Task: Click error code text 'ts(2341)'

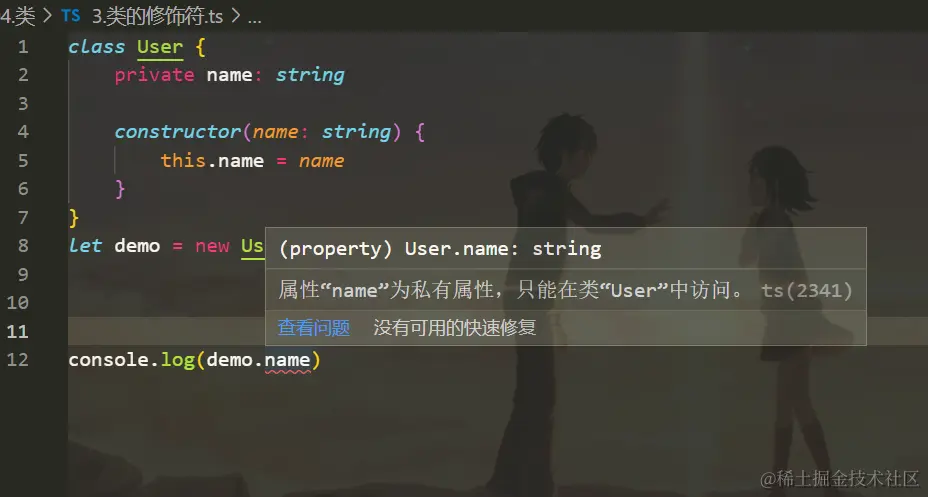Action: coord(807,291)
